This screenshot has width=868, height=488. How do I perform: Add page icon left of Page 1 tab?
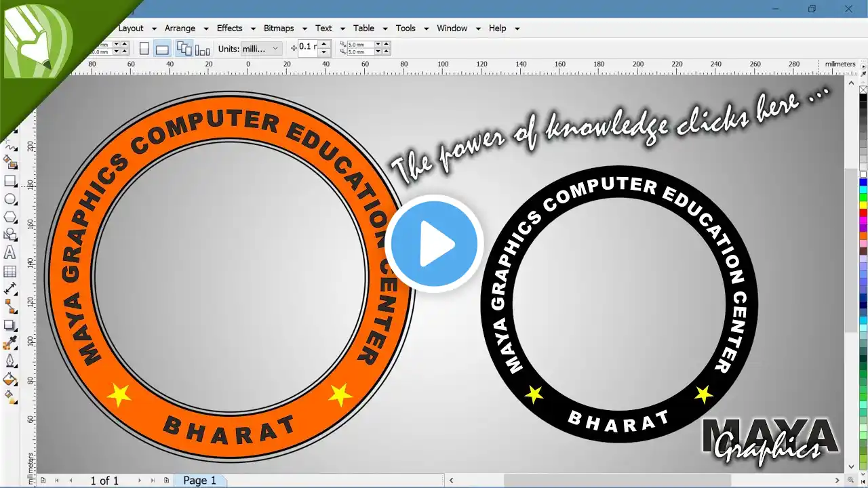167,481
